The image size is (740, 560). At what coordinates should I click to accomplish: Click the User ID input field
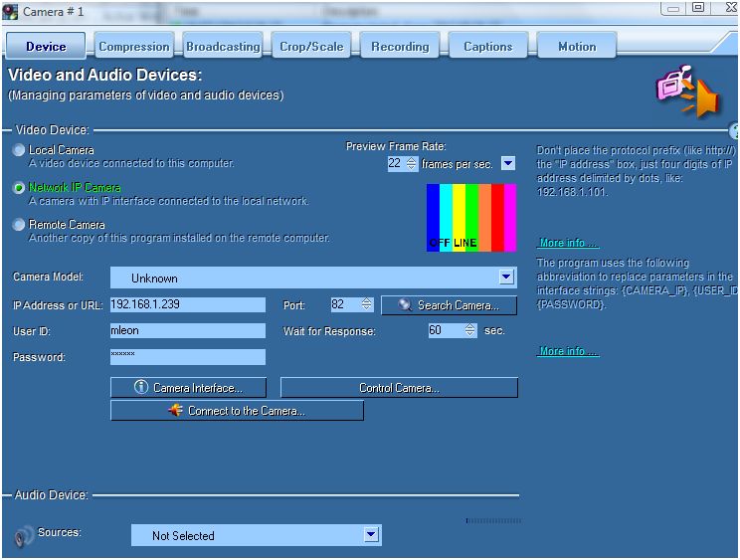(188, 330)
